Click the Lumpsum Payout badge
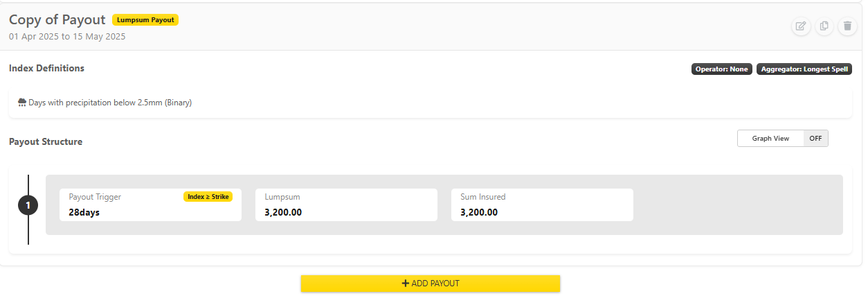This screenshot has width=868, height=296. (x=145, y=20)
